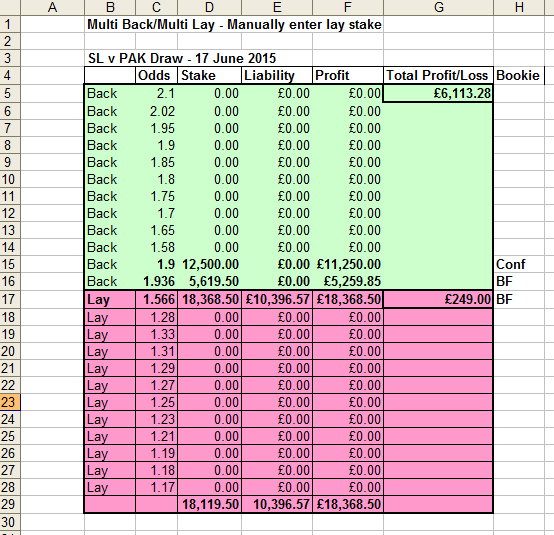Click the title cell Multi Back/Multi Lay
The width and height of the screenshot is (554, 535).
234,25
